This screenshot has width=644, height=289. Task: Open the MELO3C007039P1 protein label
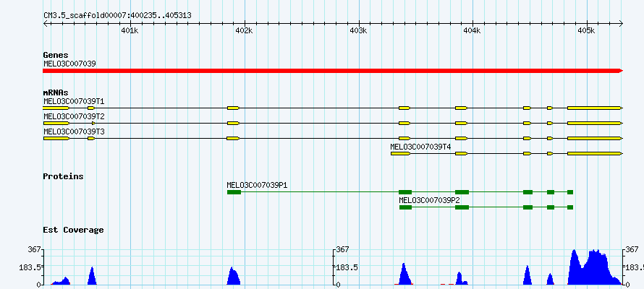click(257, 185)
